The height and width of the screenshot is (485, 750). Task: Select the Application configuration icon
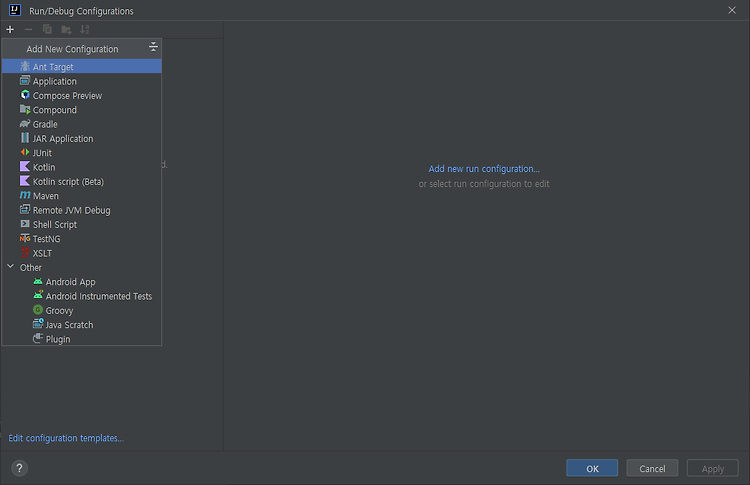tap(25, 80)
